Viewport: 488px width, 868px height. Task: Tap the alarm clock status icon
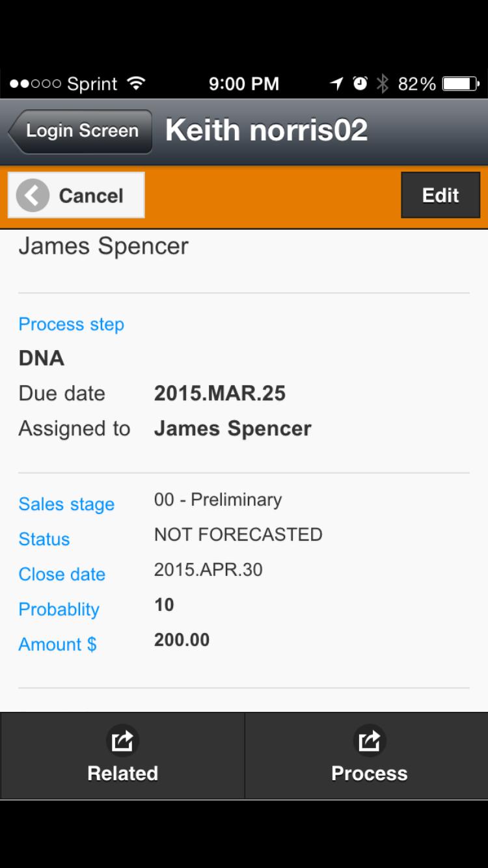(360, 83)
